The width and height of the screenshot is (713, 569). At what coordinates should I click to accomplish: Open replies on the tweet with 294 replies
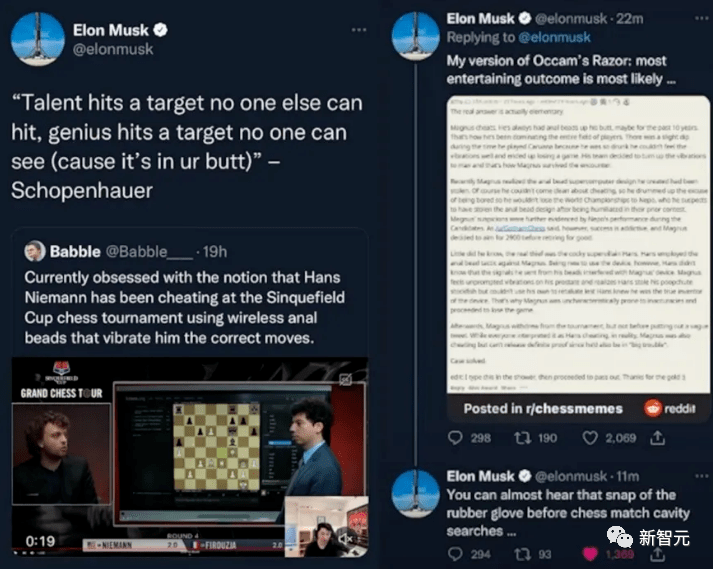pos(456,553)
